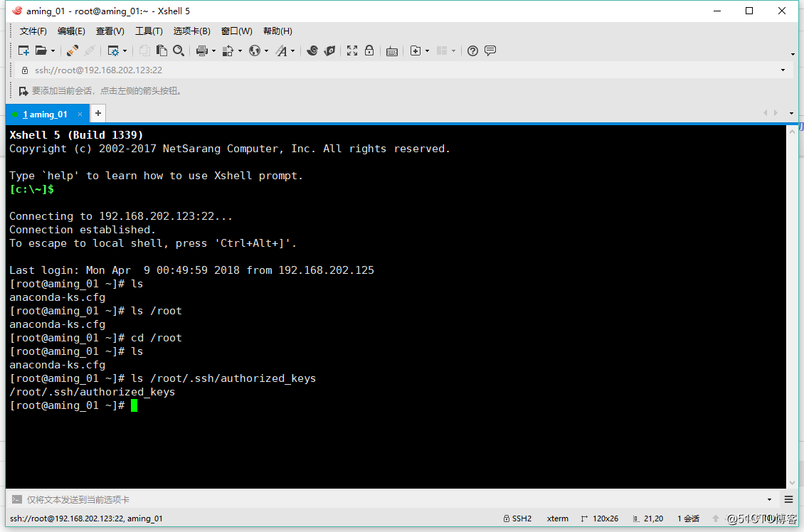
Task: Open the 工具(T) menu
Action: pos(149,31)
